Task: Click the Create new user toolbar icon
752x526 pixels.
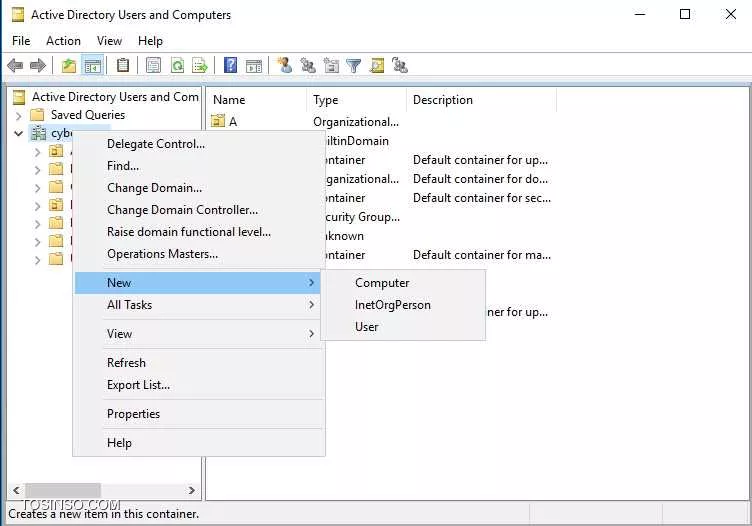Action: click(284, 65)
